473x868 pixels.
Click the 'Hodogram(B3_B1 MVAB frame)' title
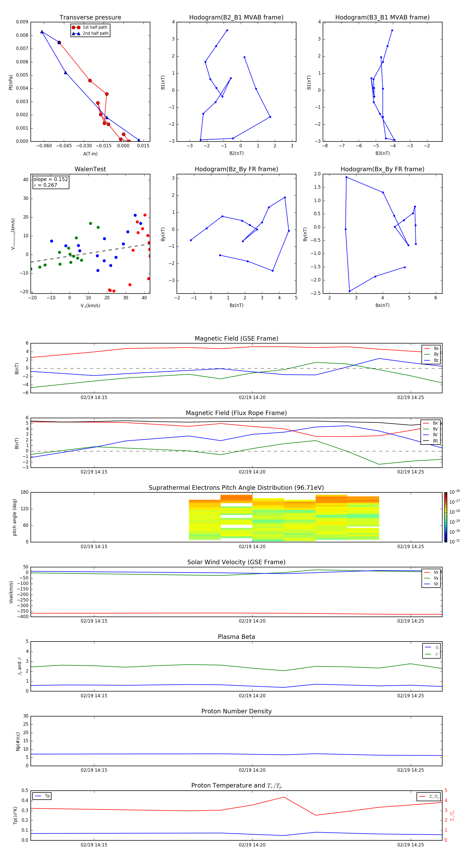coord(382,18)
